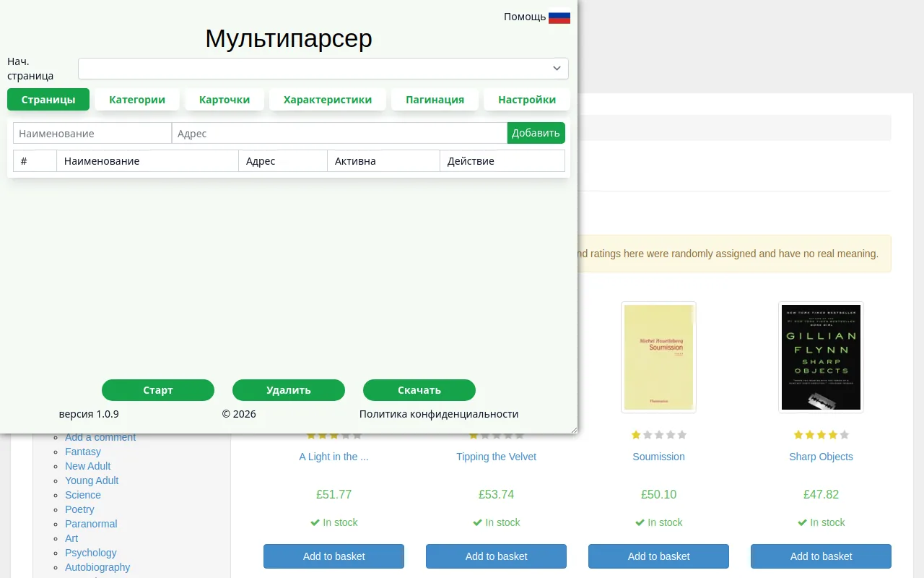
Task: Click In stock under Soumission
Action: 658,522
